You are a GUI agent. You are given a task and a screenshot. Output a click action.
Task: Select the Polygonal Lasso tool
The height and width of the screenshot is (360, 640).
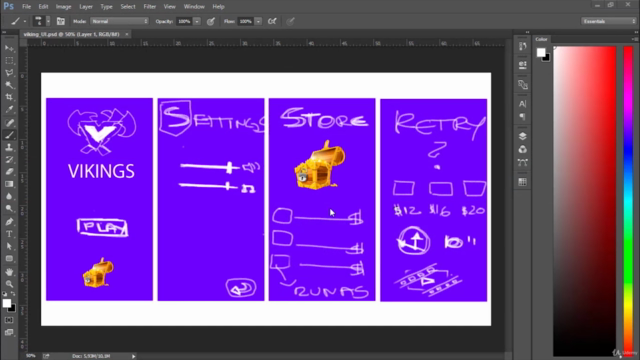[x=9, y=73]
